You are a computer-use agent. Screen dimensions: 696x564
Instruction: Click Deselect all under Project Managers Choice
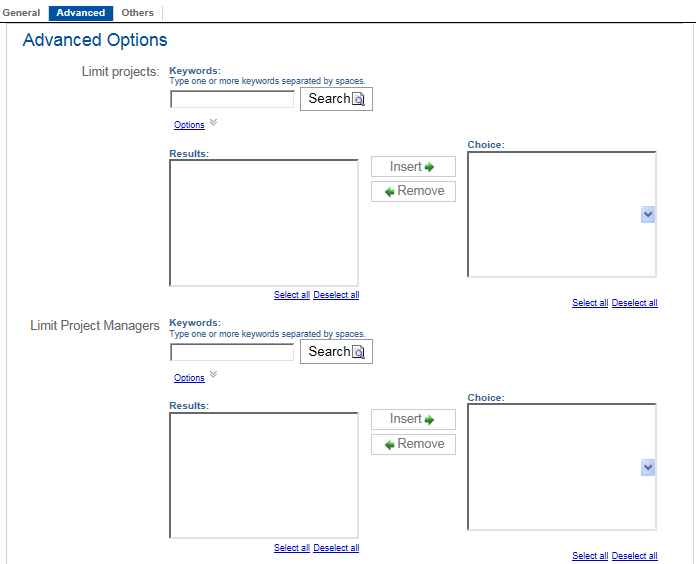pos(634,556)
